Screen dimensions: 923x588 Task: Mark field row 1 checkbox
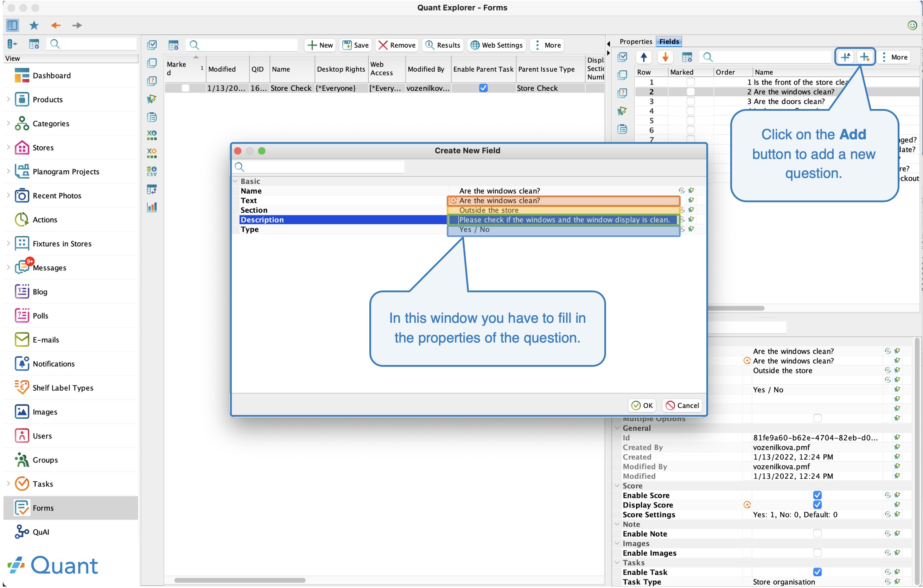(x=690, y=82)
